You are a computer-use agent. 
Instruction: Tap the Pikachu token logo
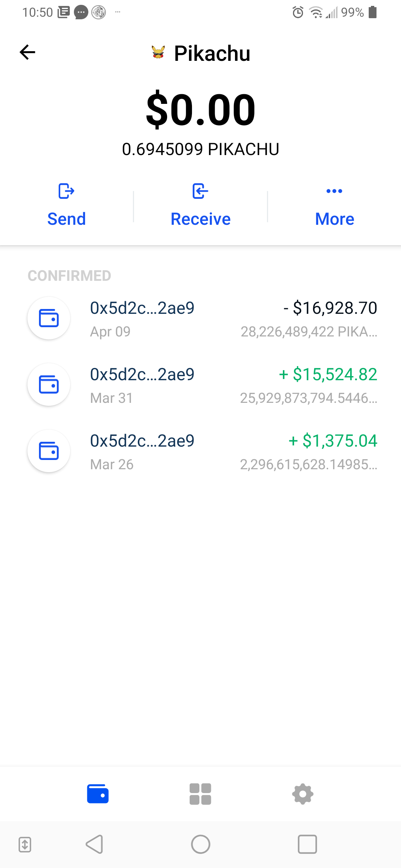point(158,52)
